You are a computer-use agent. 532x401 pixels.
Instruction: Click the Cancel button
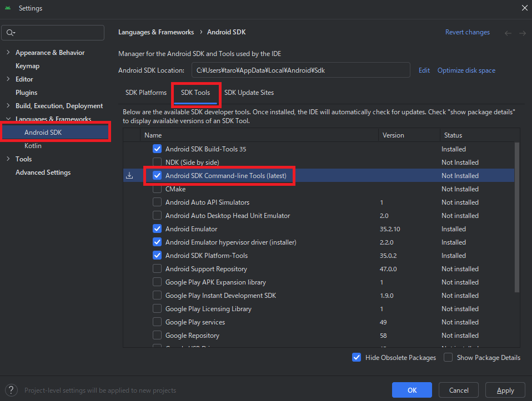459,390
